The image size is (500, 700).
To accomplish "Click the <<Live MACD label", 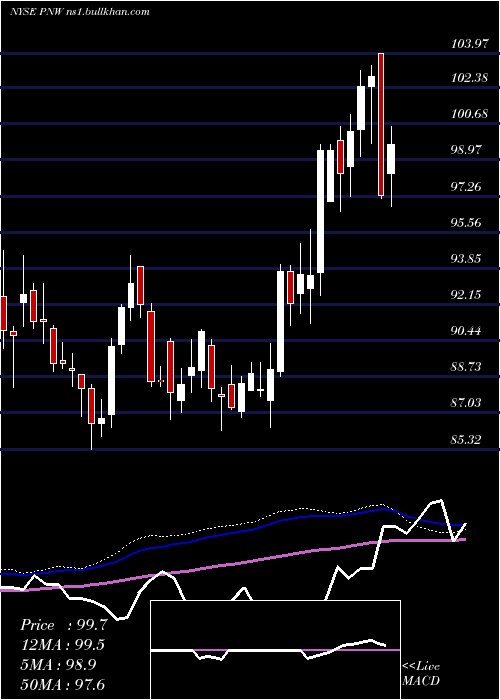I will click(421, 674).
